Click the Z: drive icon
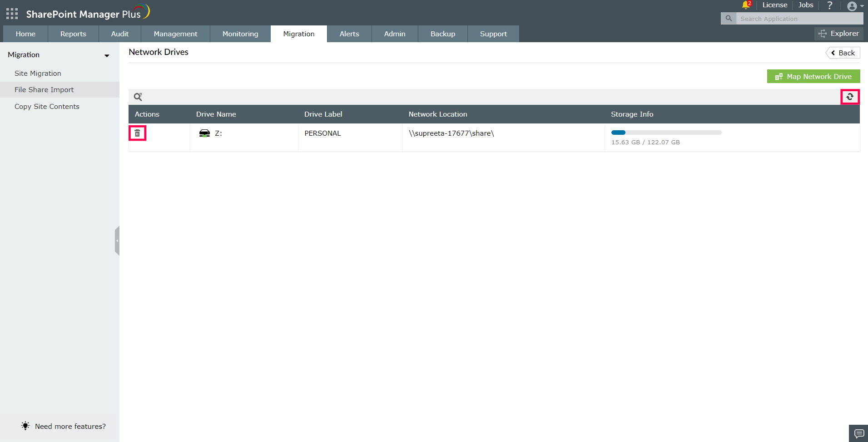 204,133
